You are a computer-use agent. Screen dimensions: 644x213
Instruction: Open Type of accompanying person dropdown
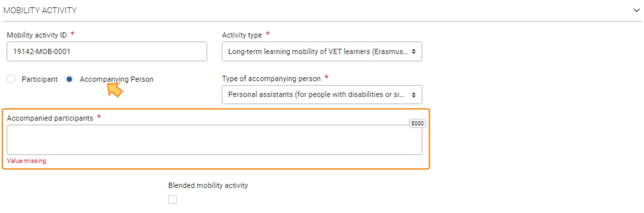point(322,94)
